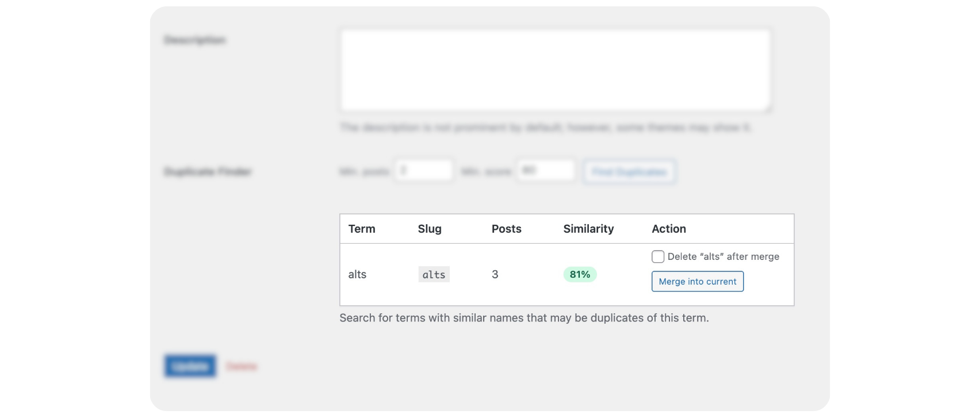Screen dimensions: 980x418
Task: Click the Similarity column header
Action: pos(588,229)
